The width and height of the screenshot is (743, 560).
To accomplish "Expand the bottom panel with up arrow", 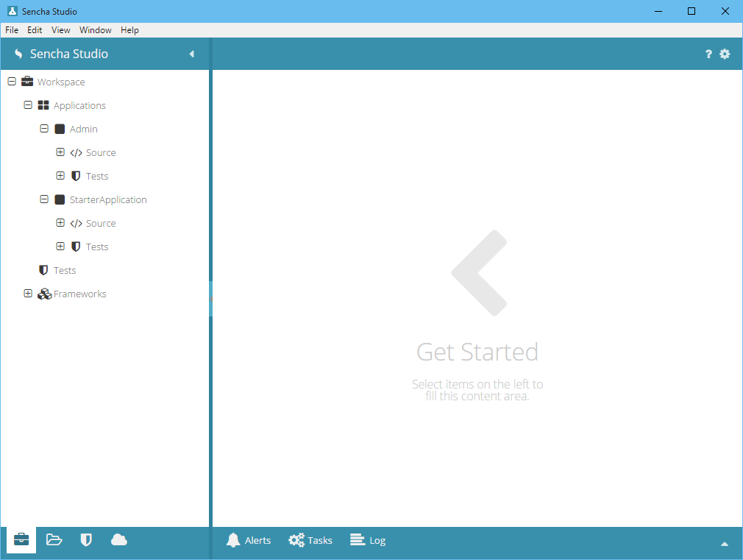I will point(725,544).
